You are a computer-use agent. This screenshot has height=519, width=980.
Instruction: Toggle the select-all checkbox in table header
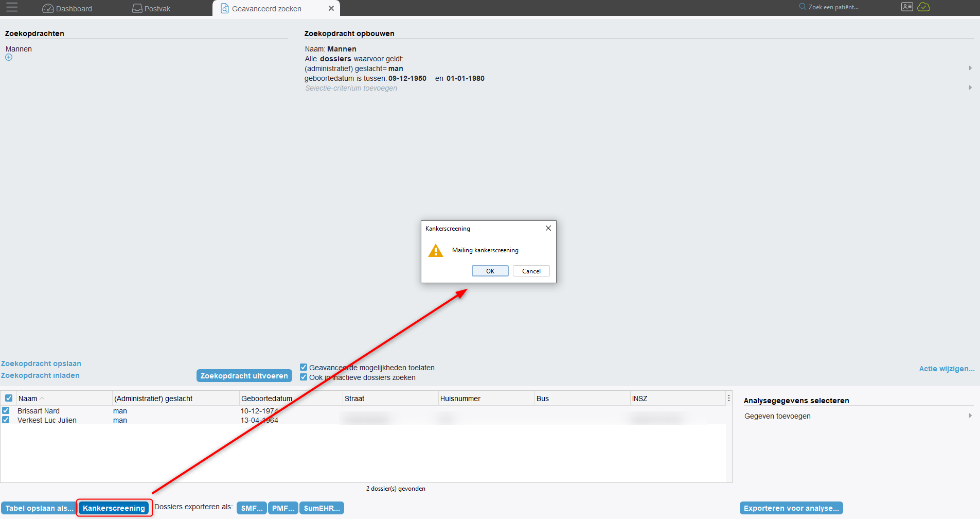click(x=9, y=398)
